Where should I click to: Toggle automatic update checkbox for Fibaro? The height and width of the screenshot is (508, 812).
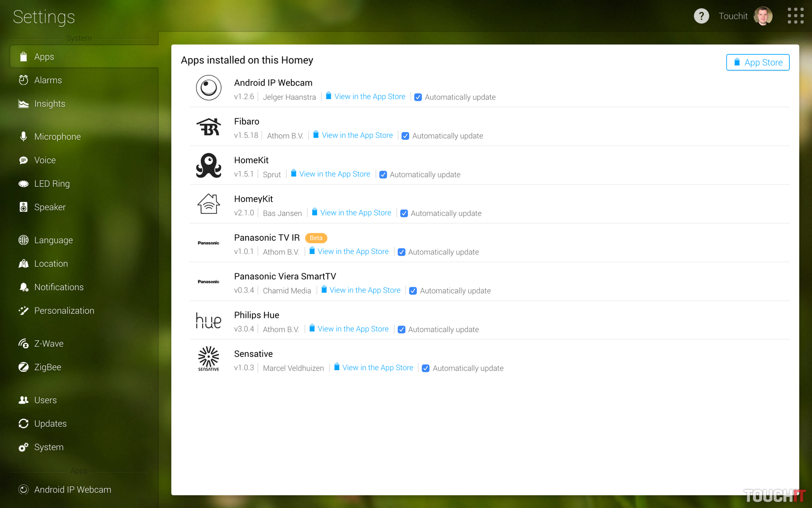405,136
